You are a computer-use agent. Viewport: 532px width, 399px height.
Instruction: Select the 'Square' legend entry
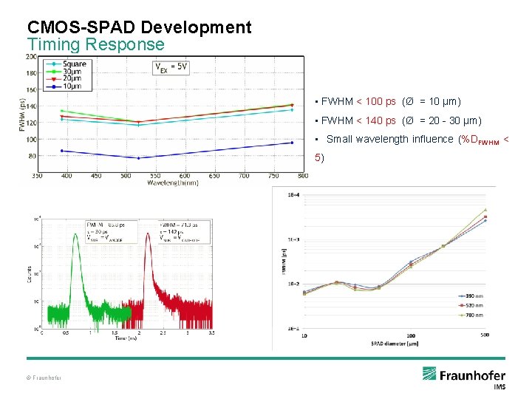click(66, 64)
